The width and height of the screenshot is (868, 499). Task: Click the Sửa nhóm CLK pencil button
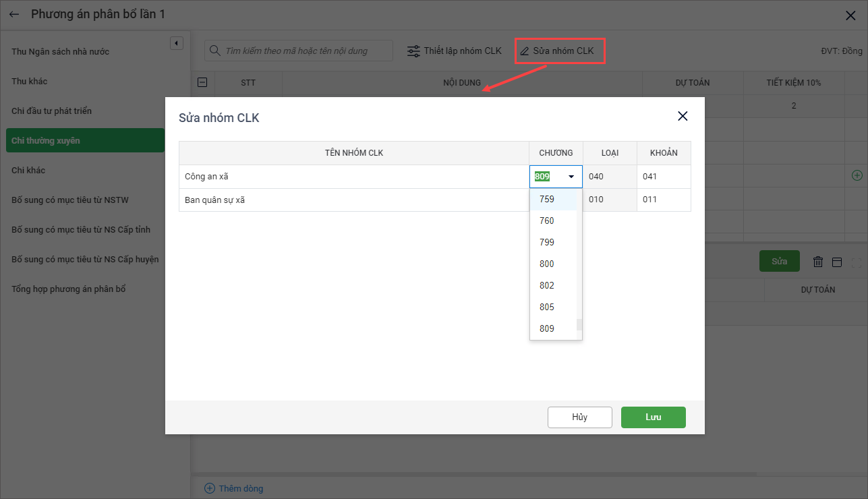557,51
